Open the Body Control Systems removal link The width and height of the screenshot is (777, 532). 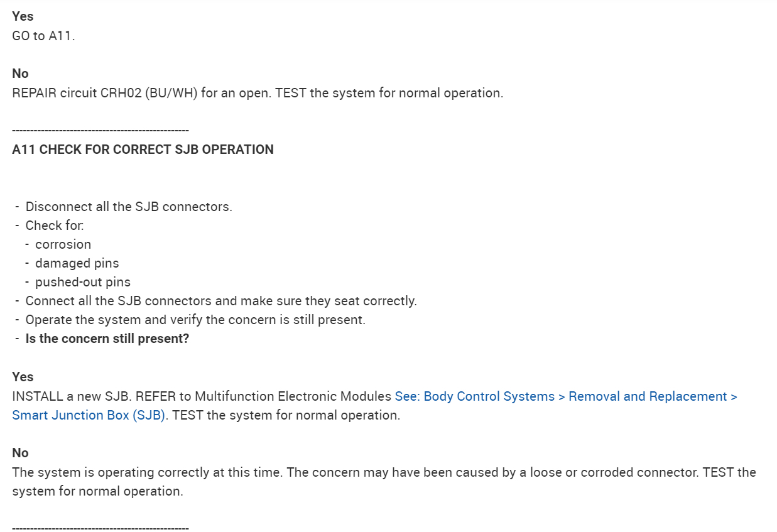tap(565, 397)
